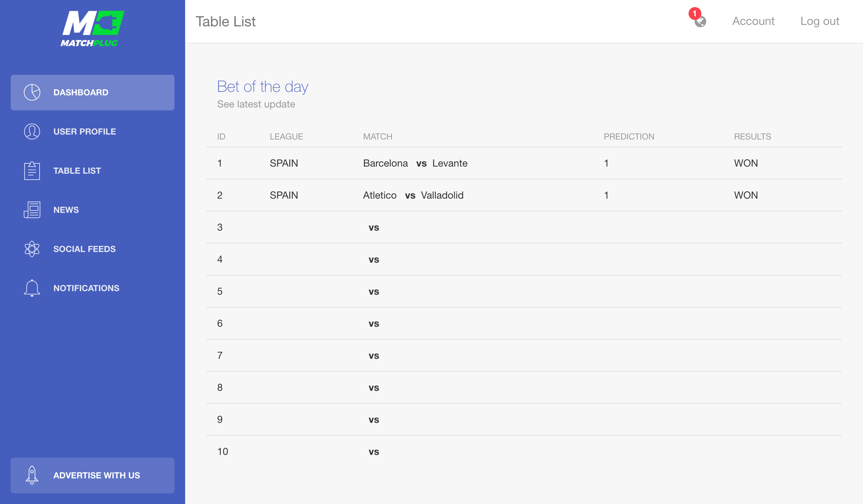Click the See latest update subtitle

(x=256, y=104)
